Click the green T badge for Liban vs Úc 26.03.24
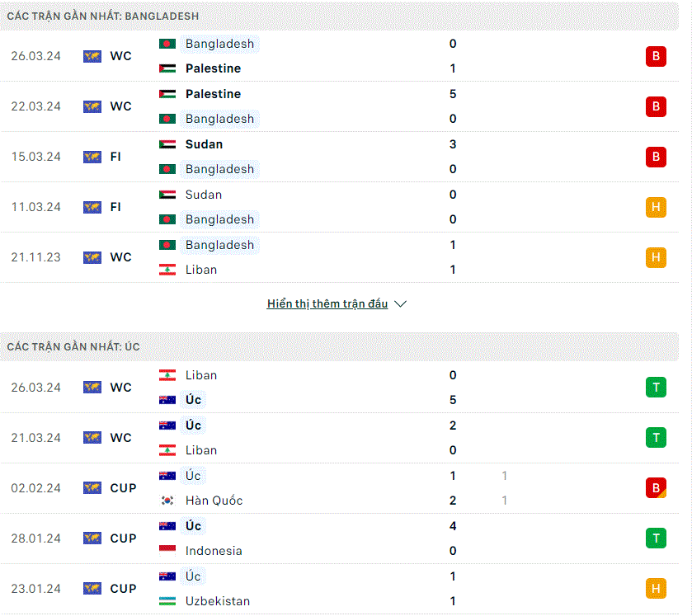This screenshot has width=692, height=616. point(656,388)
